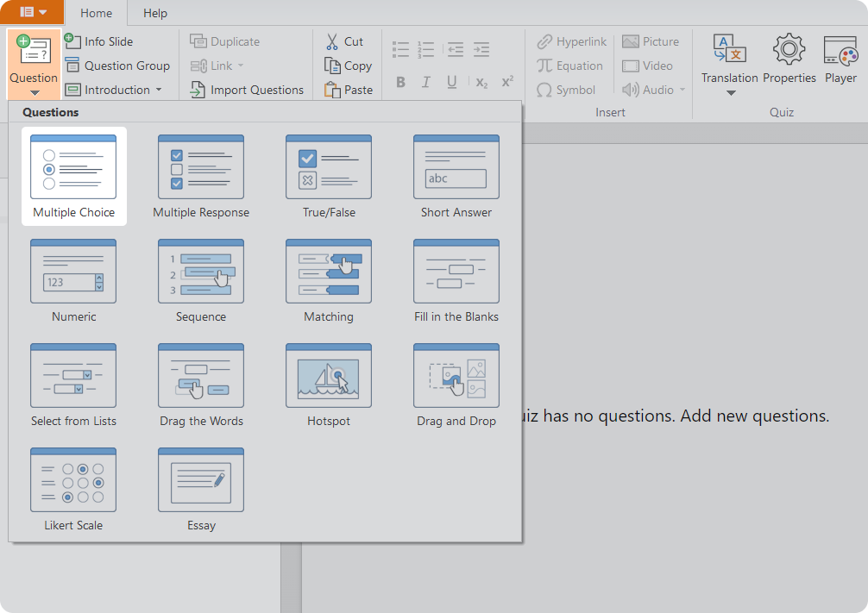Switch to the Help tab
This screenshot has height=613, width=868.
pyautogui.click(x=155, y=13)
